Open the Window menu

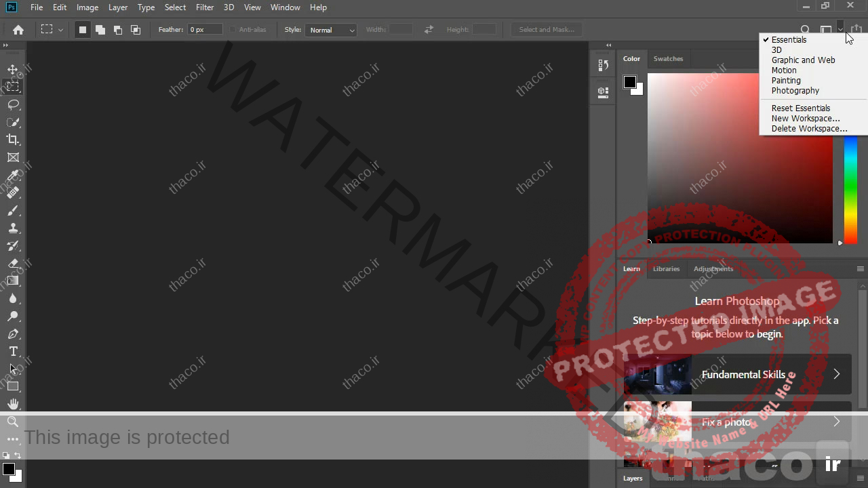(x=285, y=7)
